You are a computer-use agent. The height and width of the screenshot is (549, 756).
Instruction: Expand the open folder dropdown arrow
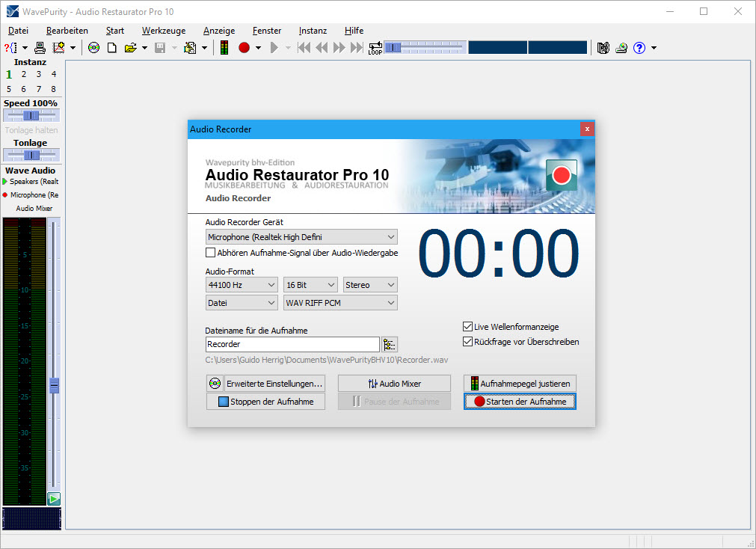click(144, 48)
